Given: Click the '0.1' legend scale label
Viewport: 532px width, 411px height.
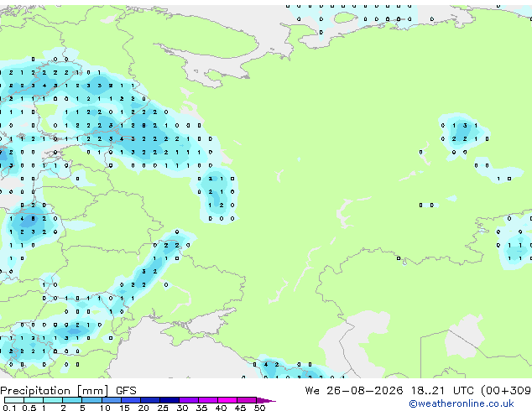Looking at the screenshot, I should click(x=9, y=408).
